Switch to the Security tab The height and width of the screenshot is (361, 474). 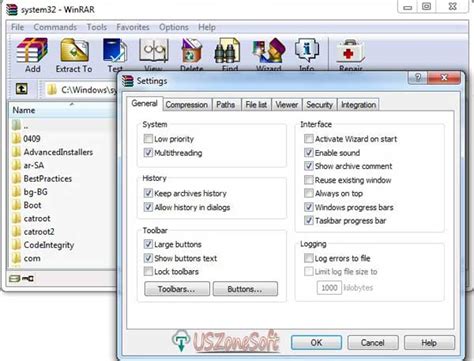click(319, 105)
